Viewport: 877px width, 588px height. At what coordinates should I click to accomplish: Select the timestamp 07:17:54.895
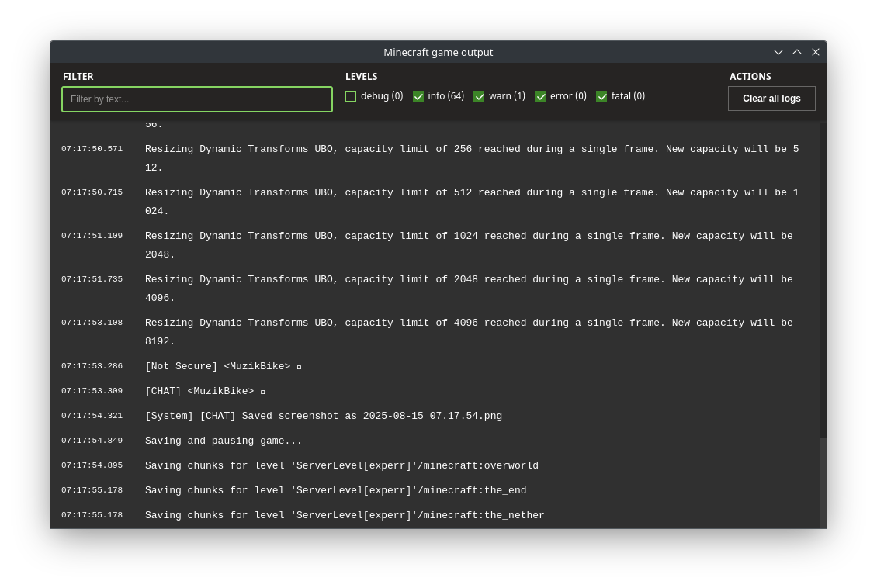(92, 465)
